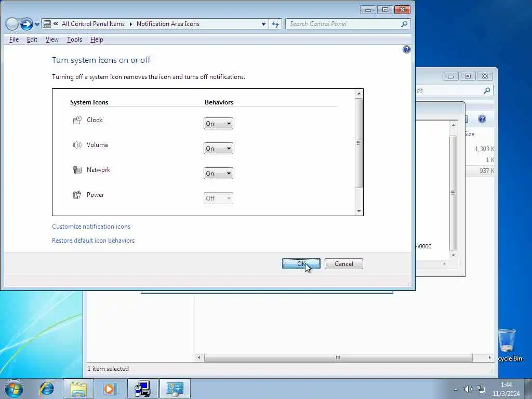Confirm with the OK button
This screenshot has width=532, height=399.
pos(301,263)
